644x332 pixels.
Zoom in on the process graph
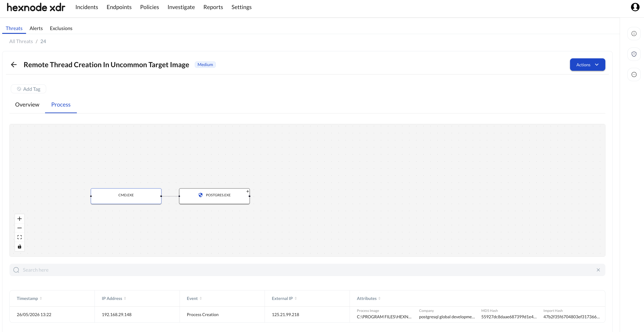pyautogui.click(x=19, y=219)
